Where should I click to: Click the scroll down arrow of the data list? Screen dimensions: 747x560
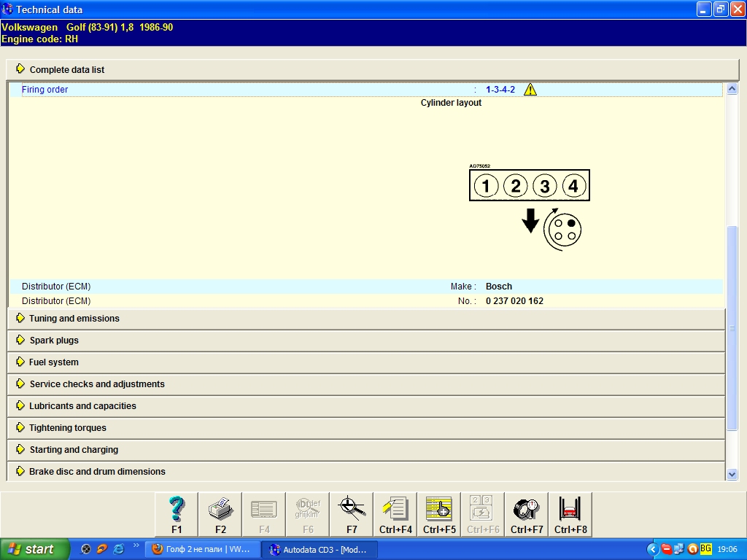pyautogui.click(x=732, y=475)
